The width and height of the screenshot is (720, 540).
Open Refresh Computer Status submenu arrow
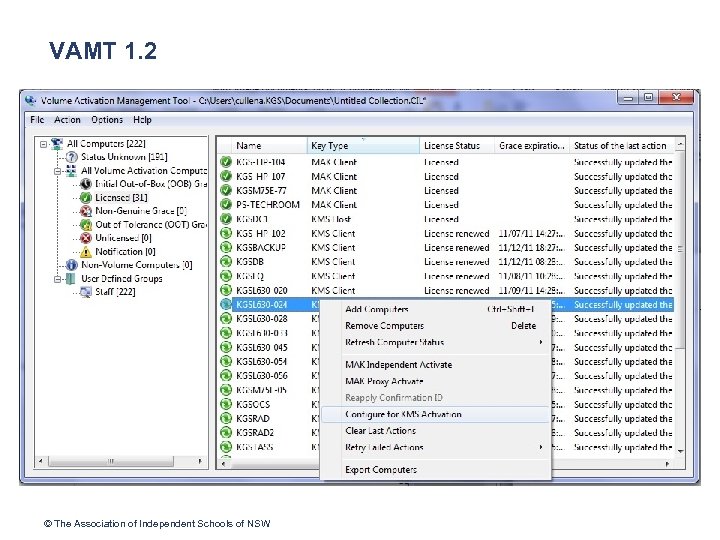click(541, 342)
